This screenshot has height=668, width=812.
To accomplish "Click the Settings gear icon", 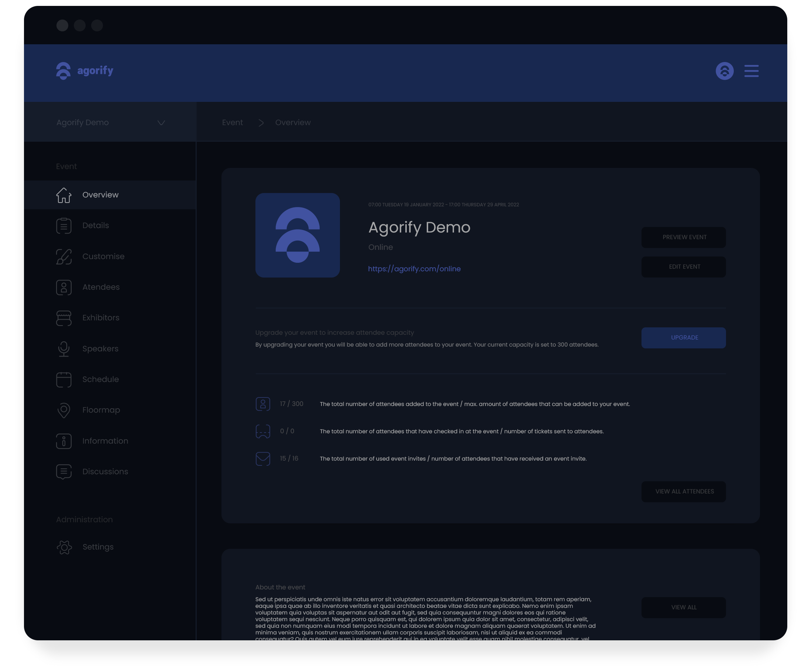I will 64,547.
